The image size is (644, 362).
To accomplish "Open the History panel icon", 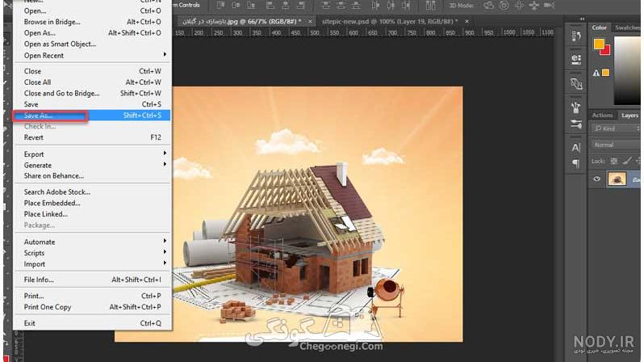I will click(576, 36).
